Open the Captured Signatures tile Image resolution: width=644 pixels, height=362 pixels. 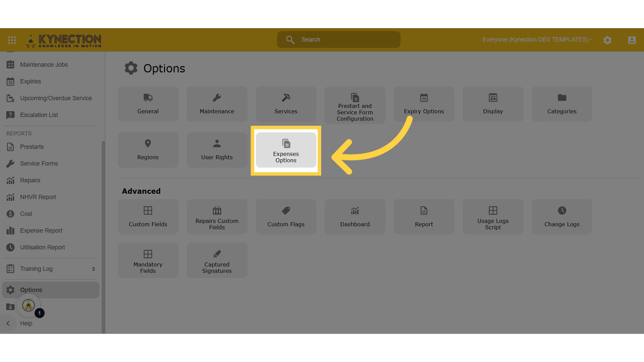coord(217,260)
